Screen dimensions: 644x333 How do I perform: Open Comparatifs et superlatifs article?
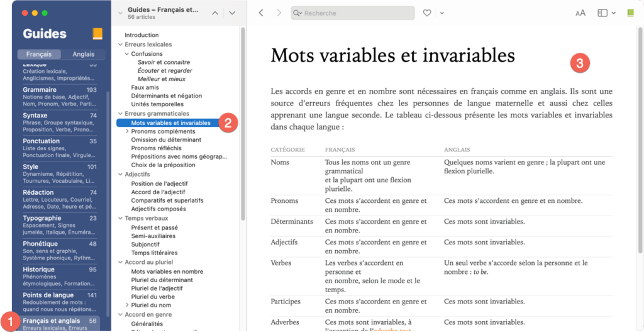coord(167,200)
